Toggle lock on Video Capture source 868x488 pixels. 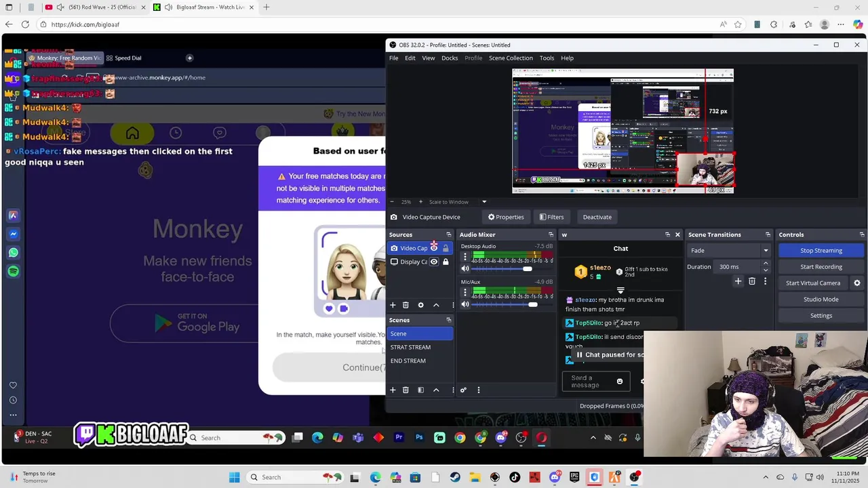tap(446, 248)
